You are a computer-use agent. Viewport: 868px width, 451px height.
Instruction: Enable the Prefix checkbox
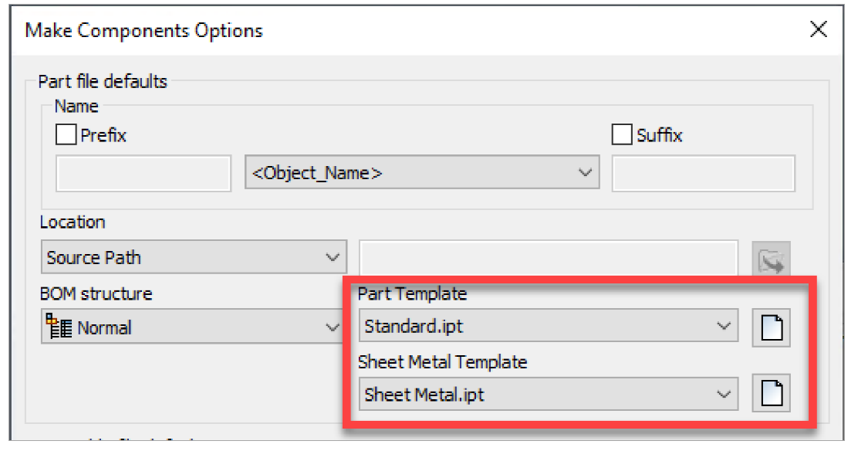tap(66, 135)
